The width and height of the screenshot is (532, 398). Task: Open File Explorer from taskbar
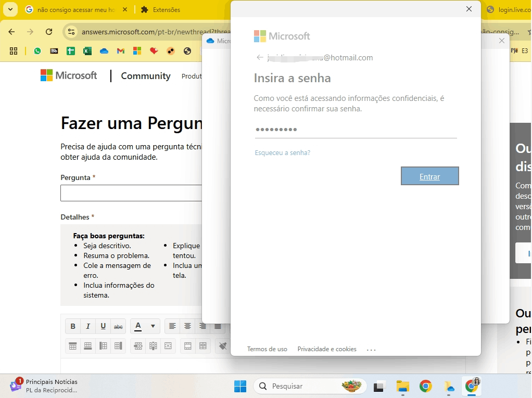403,387
